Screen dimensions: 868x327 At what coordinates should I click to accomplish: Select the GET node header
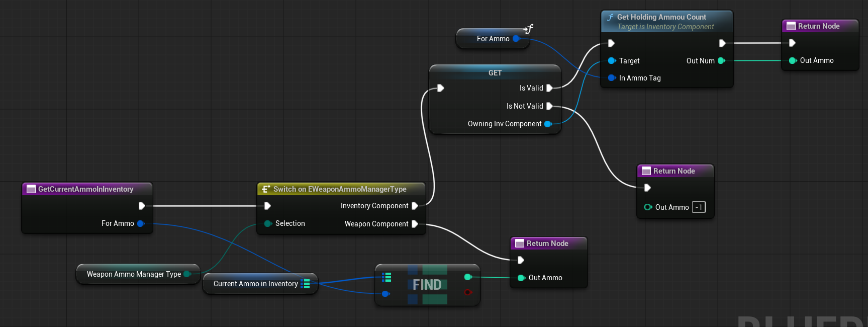coord(495,73)
